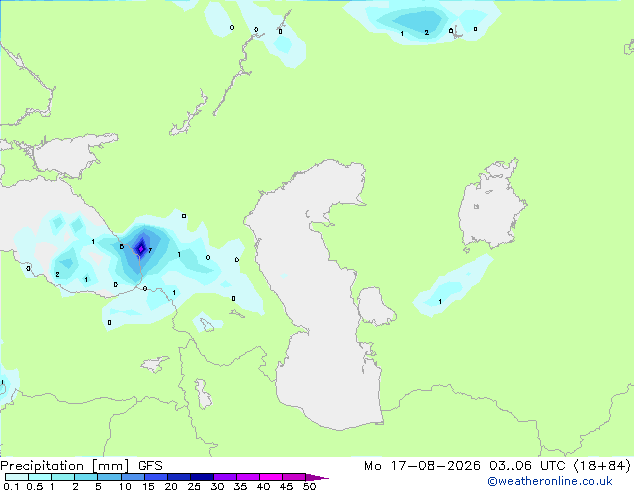The width and height of the screenshot is (634, 490).
Task: Click the value '2' in northern rain area
Action: [x=427, y=32]
